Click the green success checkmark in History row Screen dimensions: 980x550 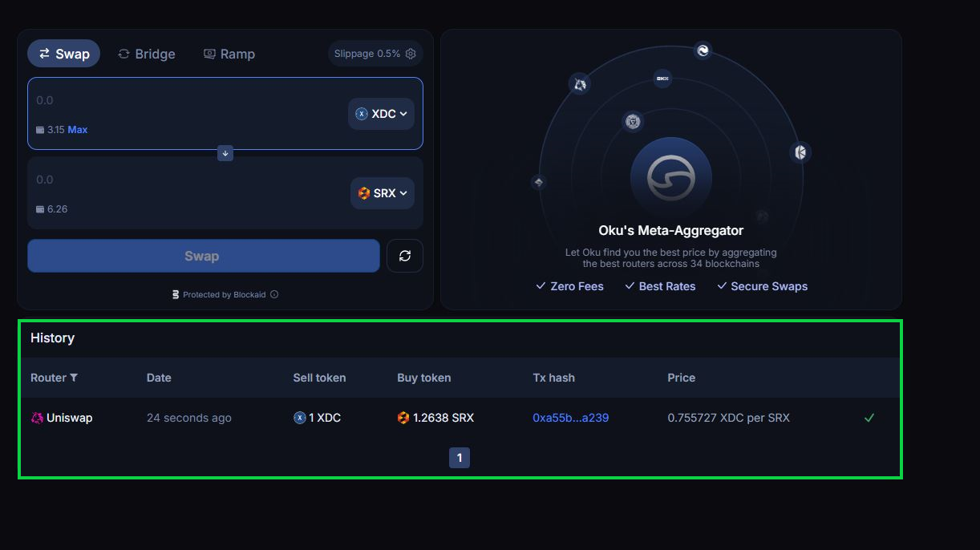click(x=869, y=418)
